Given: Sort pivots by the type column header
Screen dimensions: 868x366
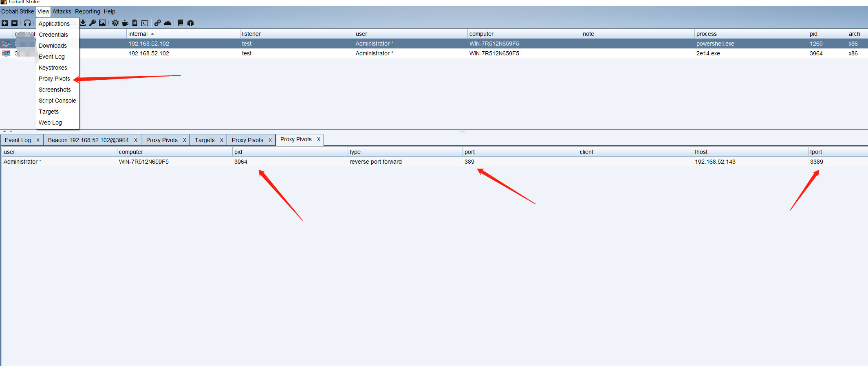Looking at the screenshot, I should pyautogui.click(x=405, y=152).
